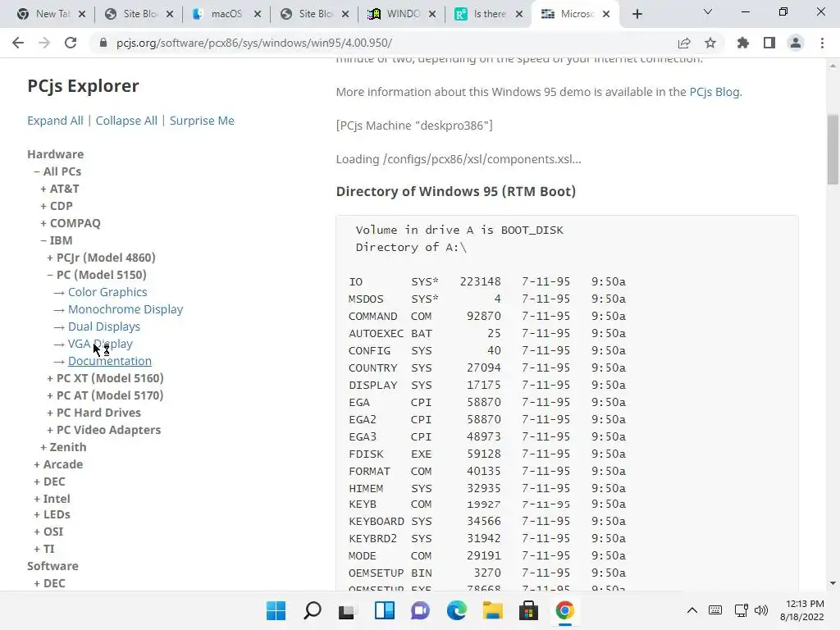Expand the Intel tree node
The height and width of the screenshot is (630, 840).
52,499
